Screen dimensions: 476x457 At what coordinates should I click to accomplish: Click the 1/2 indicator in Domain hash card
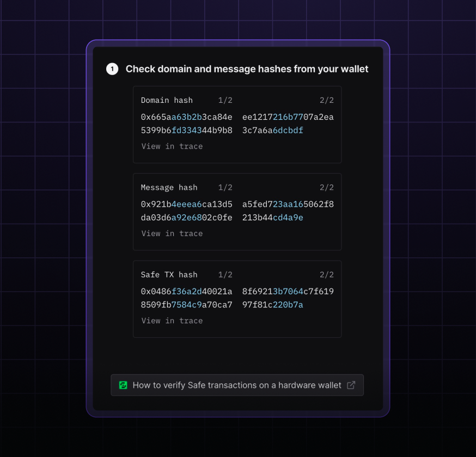tap(225, 100)
